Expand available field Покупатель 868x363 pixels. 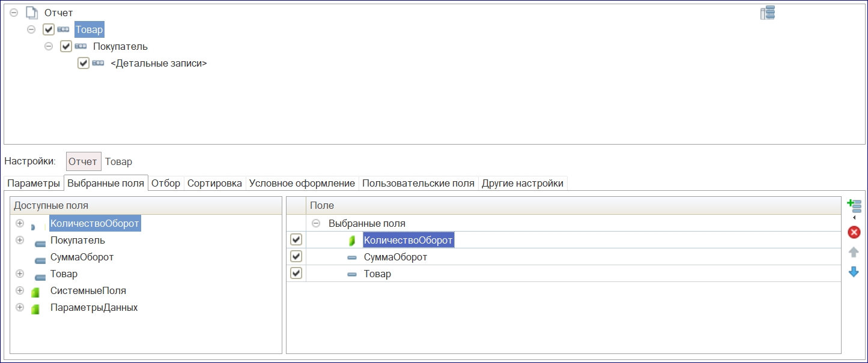pos(20,240)
